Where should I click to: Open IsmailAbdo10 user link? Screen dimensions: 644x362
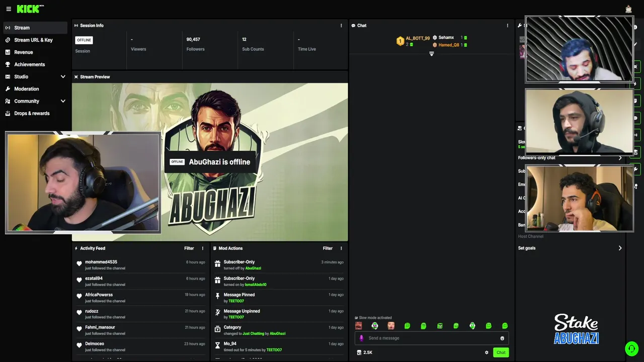(x=256, y=285)
